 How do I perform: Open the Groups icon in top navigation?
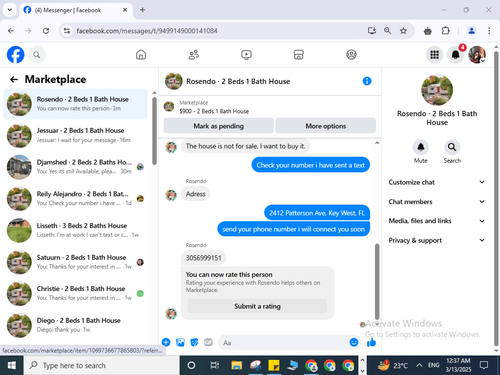[x=351, y=55]
